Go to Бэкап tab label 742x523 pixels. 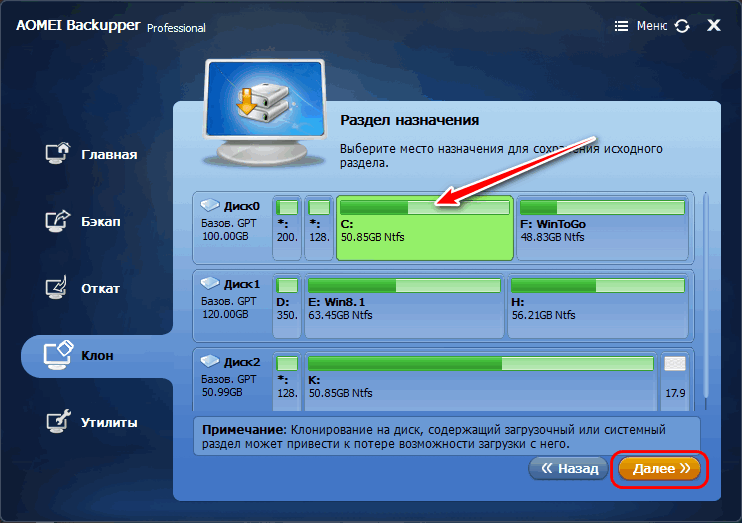[101, 222]
